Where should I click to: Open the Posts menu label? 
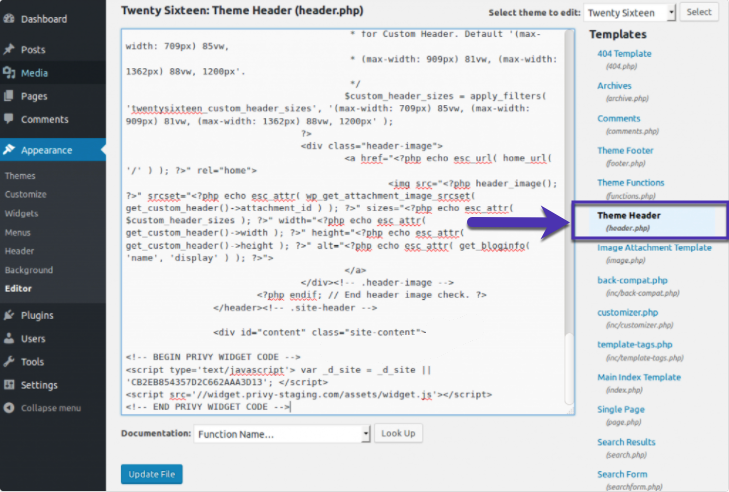point(33,49)
